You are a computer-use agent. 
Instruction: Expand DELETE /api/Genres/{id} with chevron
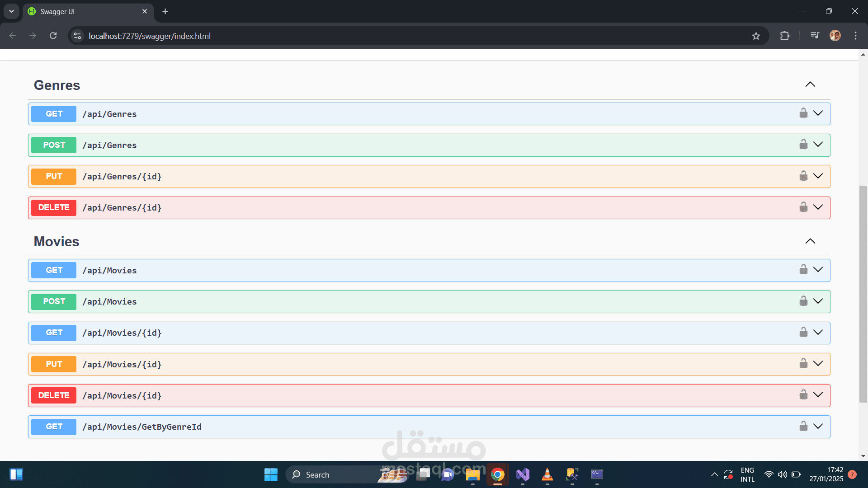click(818, 207)
